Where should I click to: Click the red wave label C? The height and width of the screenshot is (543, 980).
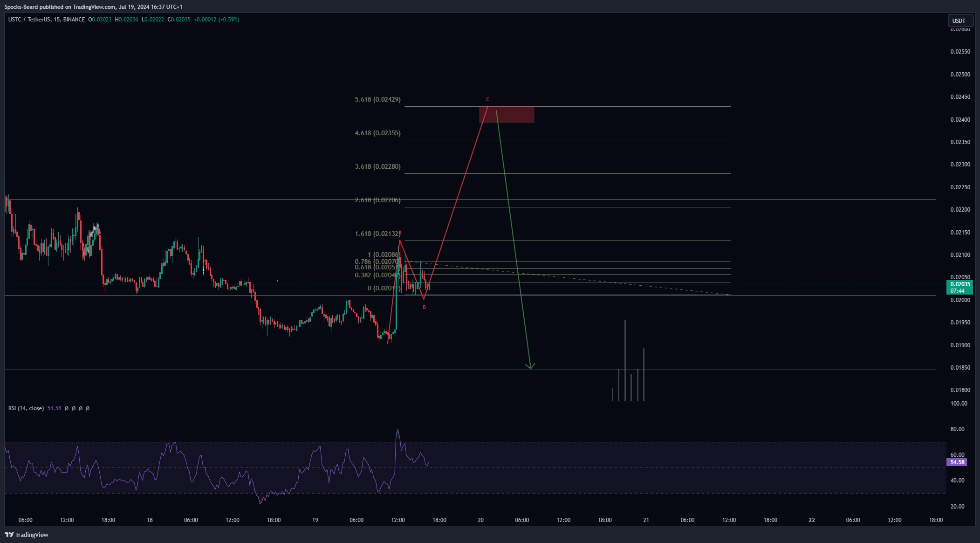[x=488, y=100]
